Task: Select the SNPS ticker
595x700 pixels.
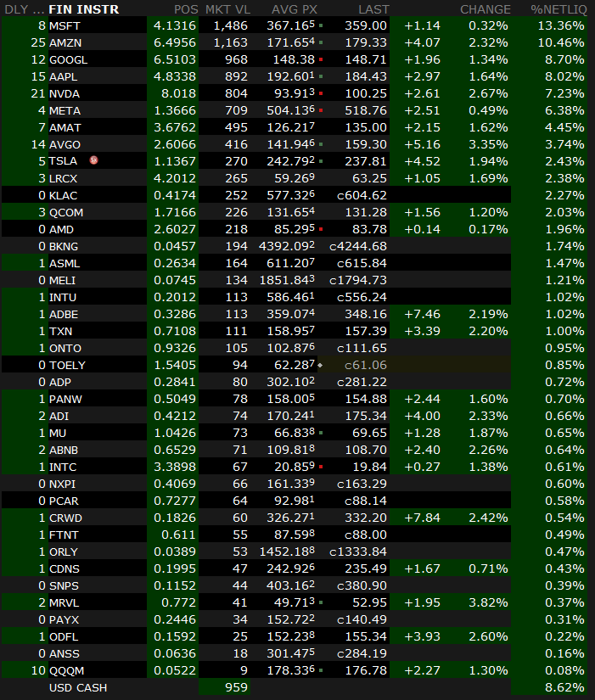Action: (x=64, y=585)
